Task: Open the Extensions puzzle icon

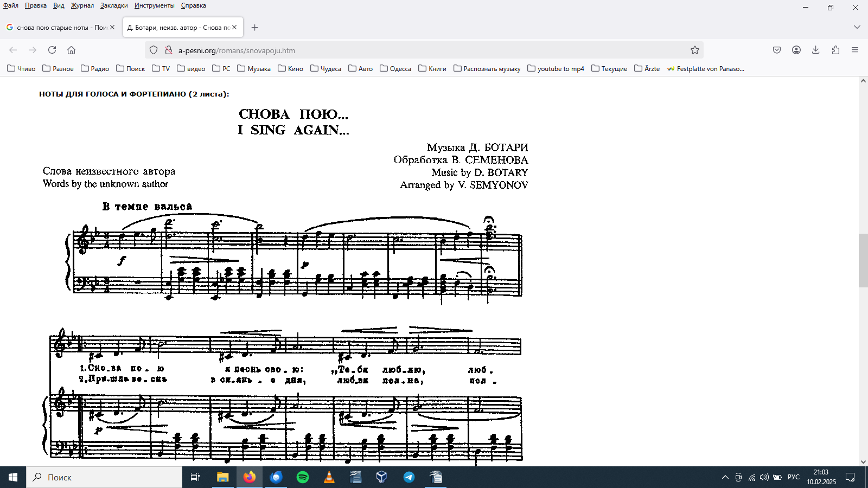Action: 835,50
